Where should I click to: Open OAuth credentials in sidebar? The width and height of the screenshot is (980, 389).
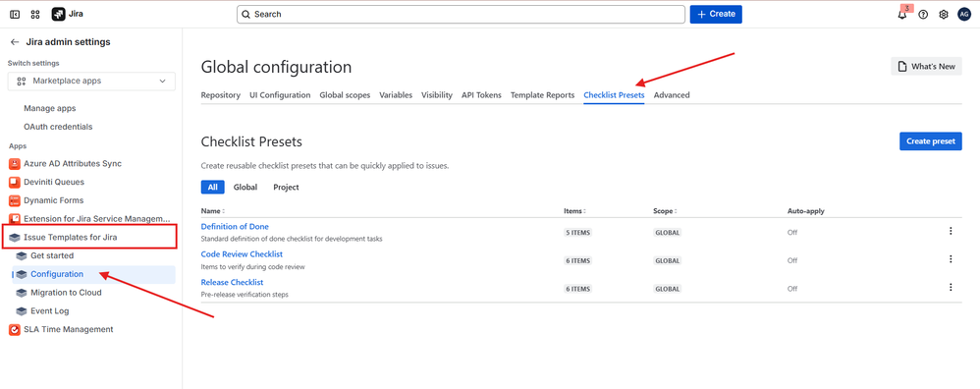coord(58,127)
